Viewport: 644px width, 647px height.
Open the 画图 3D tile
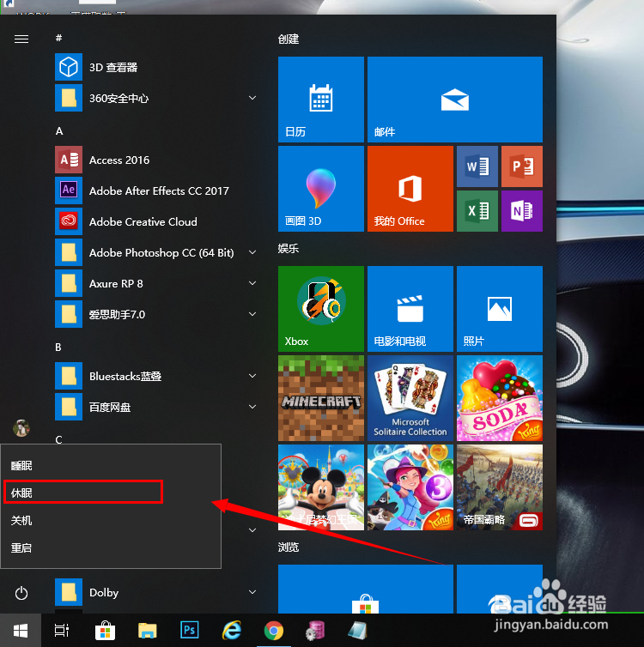point(321,189)
